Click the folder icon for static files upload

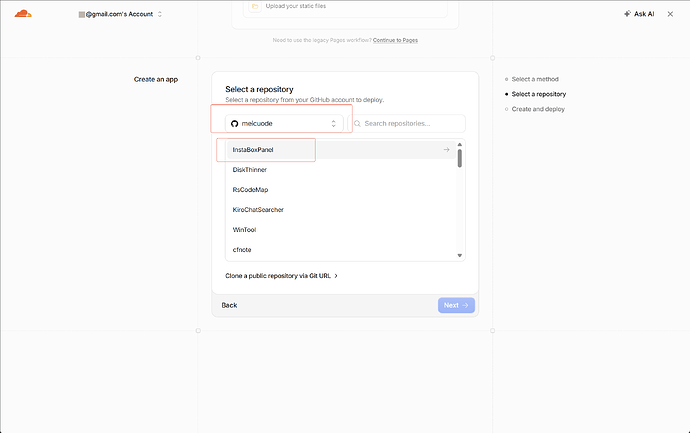click(255, 6)
